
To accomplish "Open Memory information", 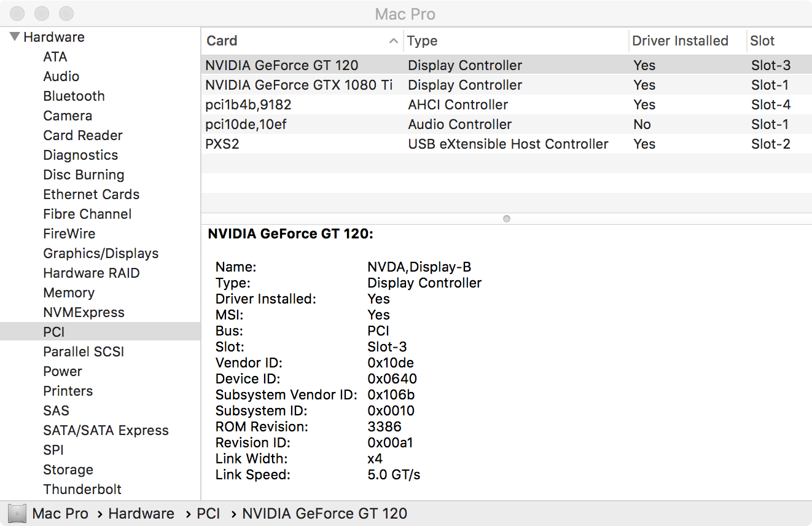I will tap(69, 292).
